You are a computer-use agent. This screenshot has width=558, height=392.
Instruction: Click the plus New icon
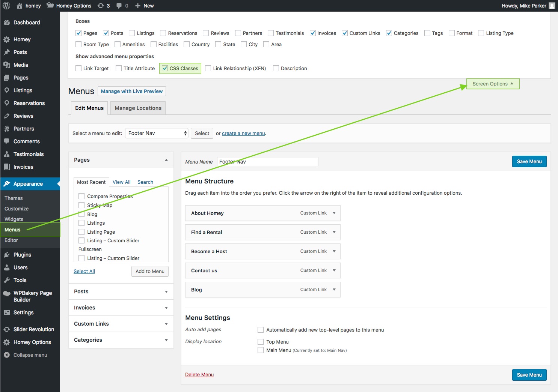tap(138, 6)
